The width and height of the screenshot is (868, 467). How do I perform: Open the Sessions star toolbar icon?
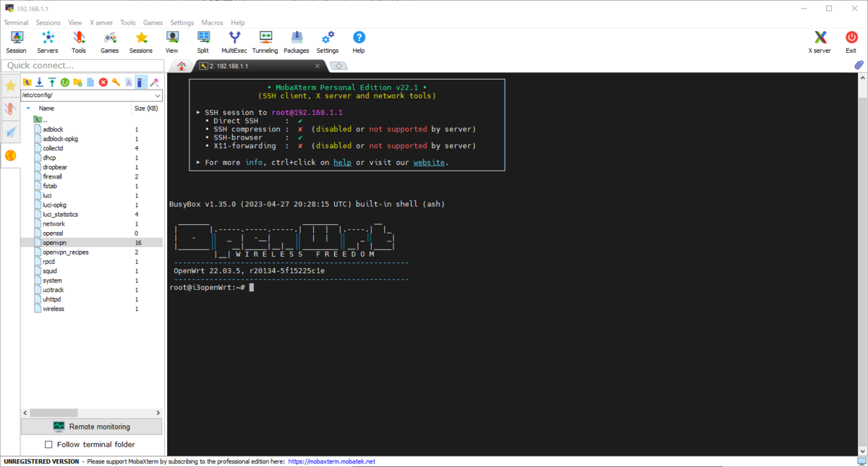141,42
